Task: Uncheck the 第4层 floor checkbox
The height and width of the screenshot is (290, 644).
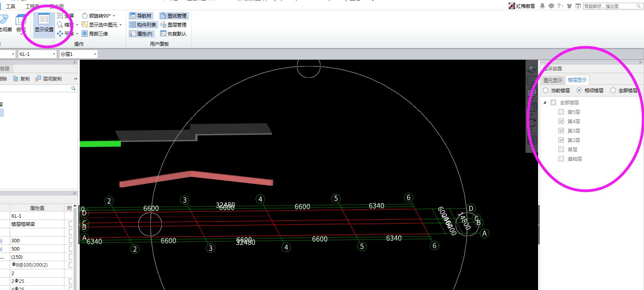Action: (x=561, y=121)
